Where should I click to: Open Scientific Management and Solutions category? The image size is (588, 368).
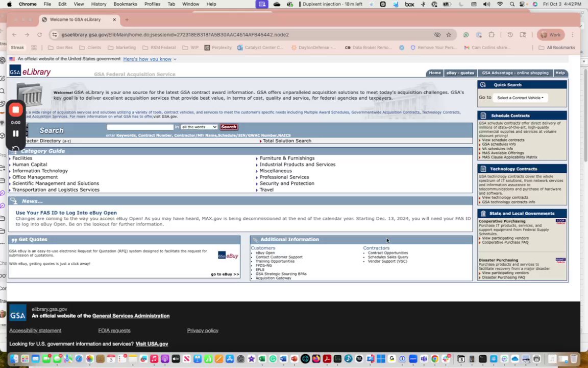pyautogui.click(x=56, y=183)
